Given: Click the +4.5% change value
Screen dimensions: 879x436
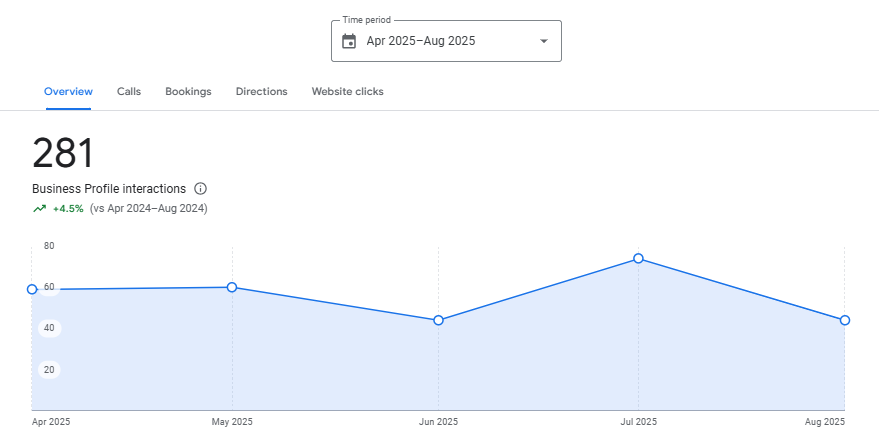Looking at the screenshot, I should (68, 209).
